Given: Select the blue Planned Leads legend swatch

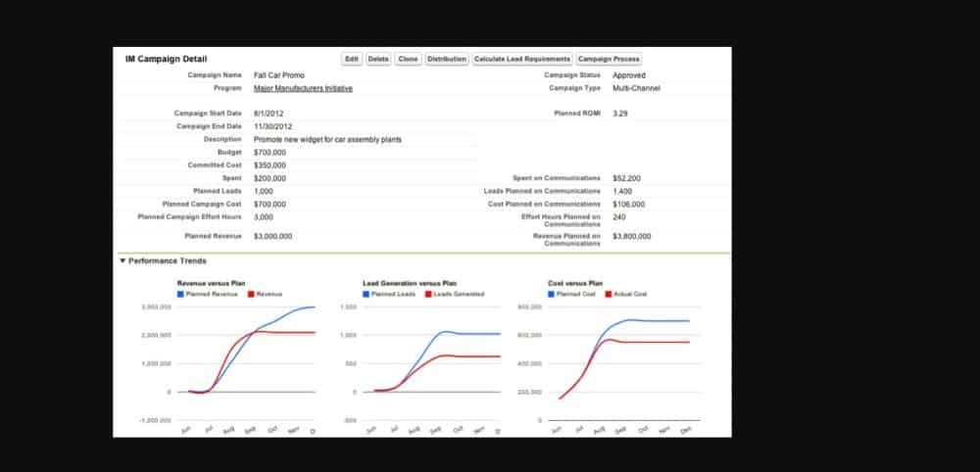Looking at the screenshot, I should point(366,294).
